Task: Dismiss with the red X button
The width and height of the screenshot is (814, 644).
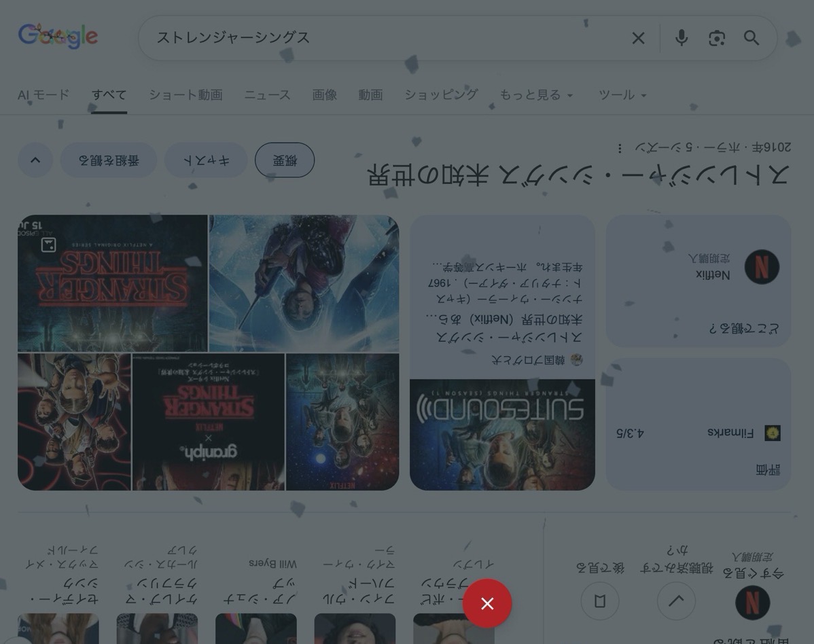Action: (x=487, y=603)
